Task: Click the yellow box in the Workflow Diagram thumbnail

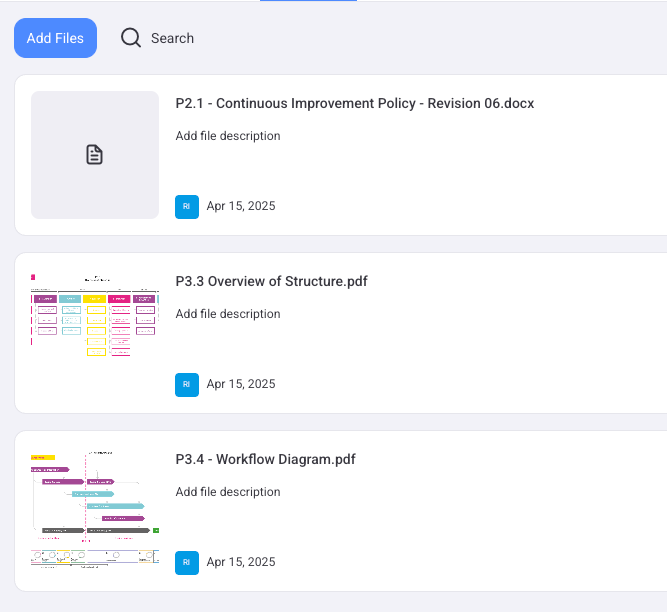Action: tap(42, 457)
